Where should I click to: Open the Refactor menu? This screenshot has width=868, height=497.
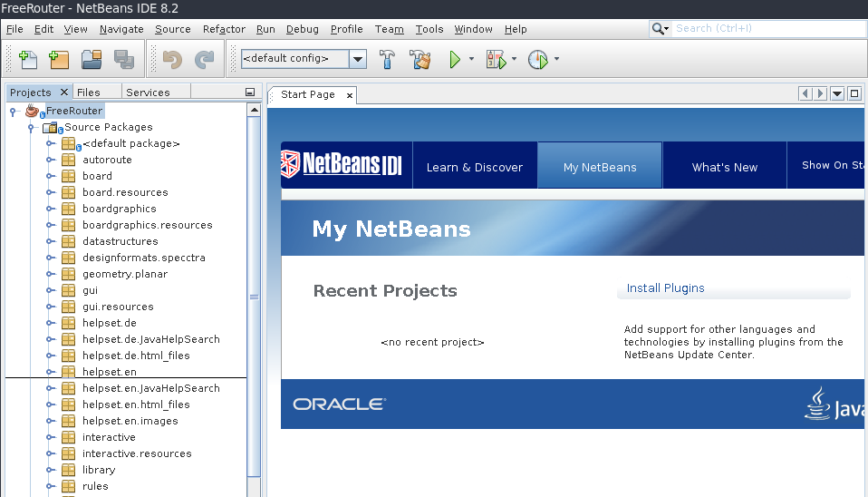(224, 29)
